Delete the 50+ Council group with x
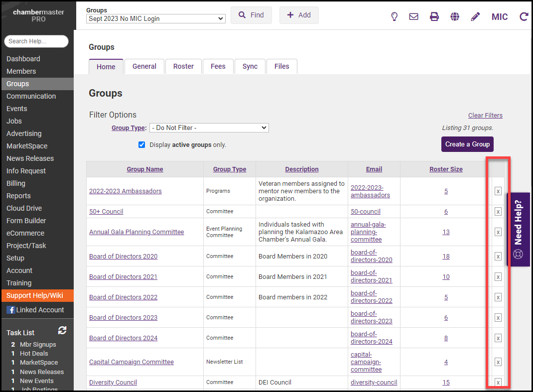Screen dimensions: 533x392 (498, 212)
